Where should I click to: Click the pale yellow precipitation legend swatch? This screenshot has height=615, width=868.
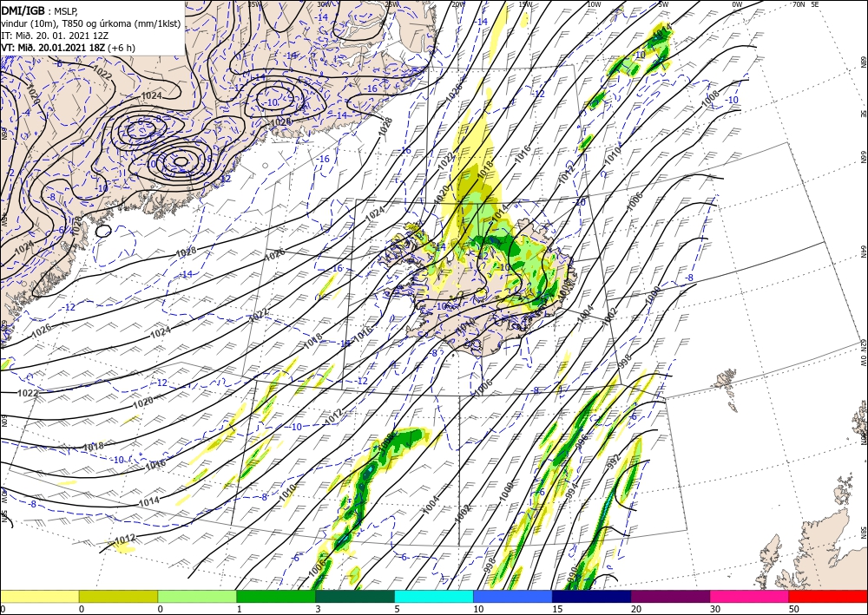tap(39, 596)
